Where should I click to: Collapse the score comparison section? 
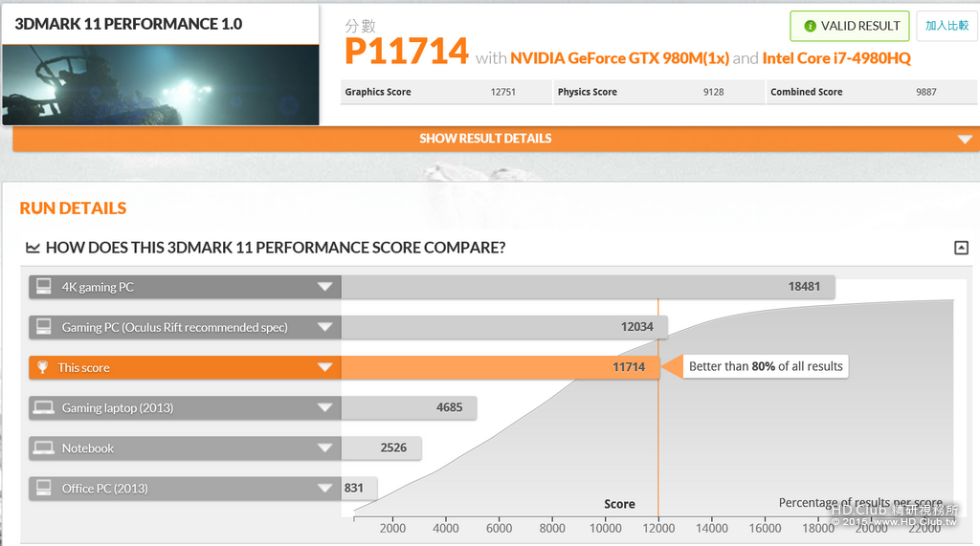pyautogui.click(x=961, y=248)
